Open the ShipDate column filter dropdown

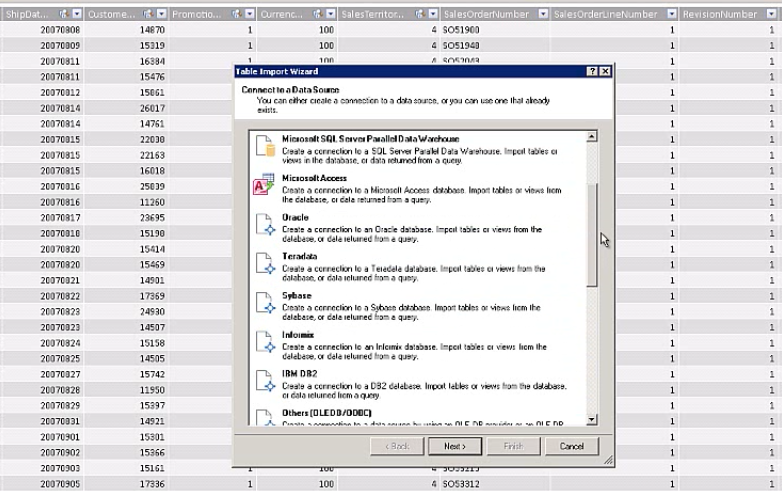pos(77,14)
